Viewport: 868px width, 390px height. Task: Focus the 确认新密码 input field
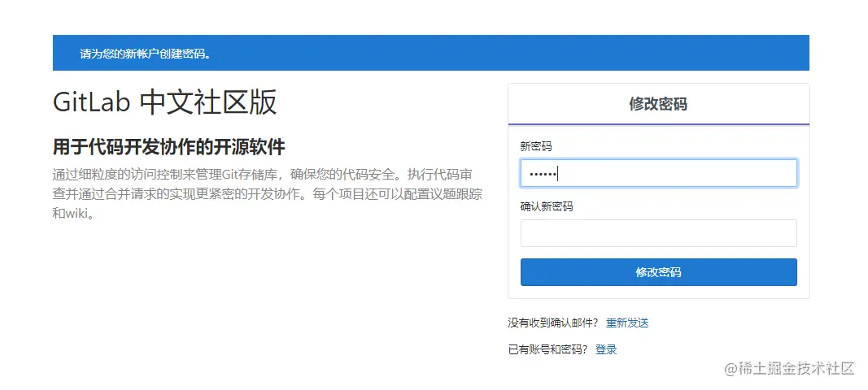click(658, 233)
